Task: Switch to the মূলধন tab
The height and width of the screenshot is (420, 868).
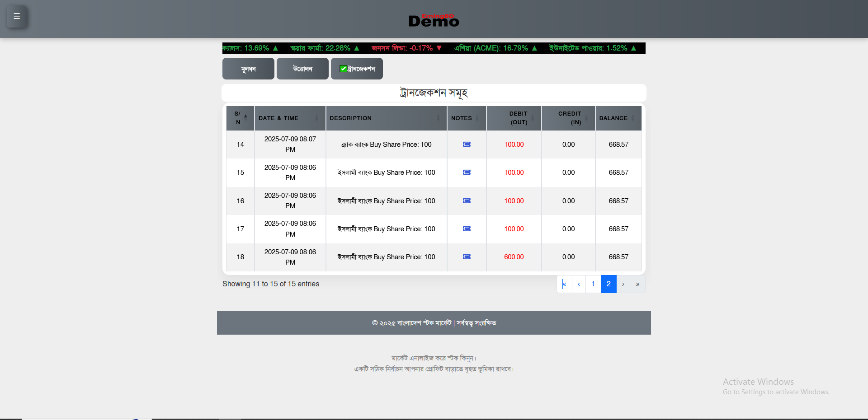Action: 248,69
